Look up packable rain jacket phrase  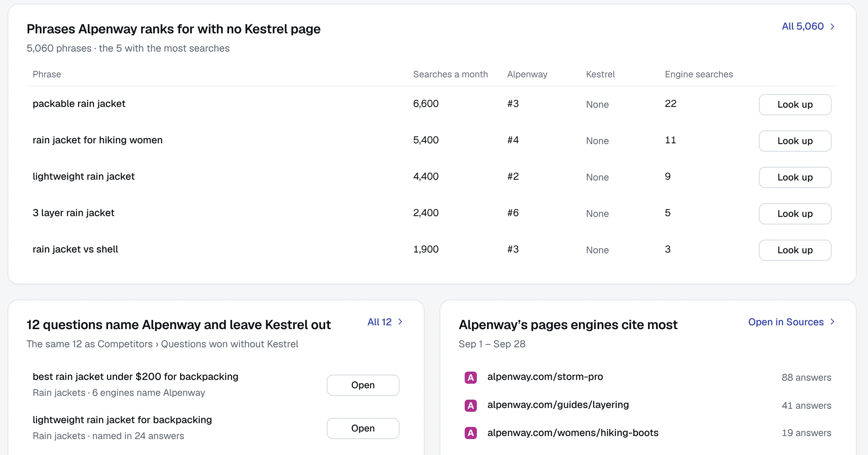click(795, 105)
